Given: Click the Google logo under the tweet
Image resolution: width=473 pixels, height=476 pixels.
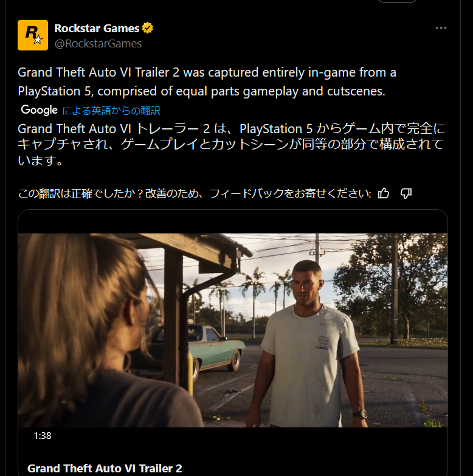Looking at the screenshot, I should 39,110.
